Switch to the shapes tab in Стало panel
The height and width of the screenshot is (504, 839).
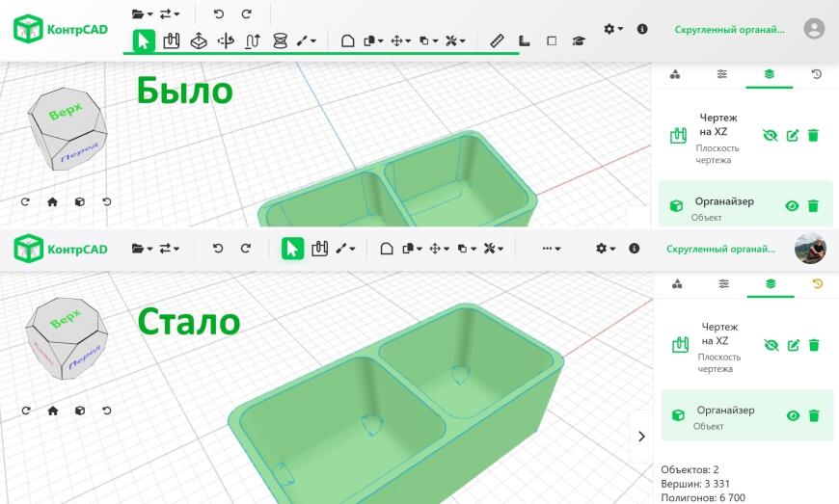[677, 283]
